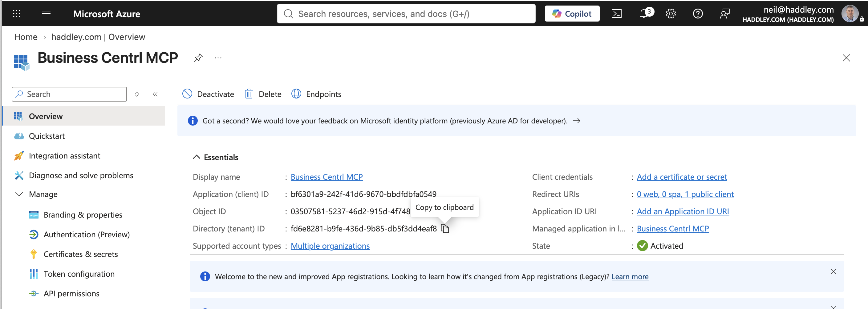868x309 pixels.
Task: Open Authentication (Preview)
Action: click(x=87, y=235)
